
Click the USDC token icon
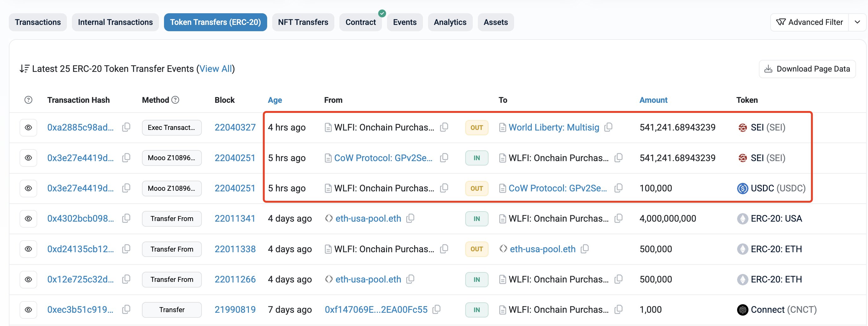click(742, 188)
